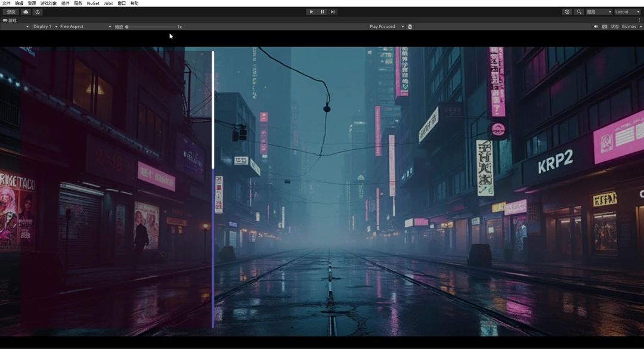644x349 pixels.
Task: Open the 资源 menu
Action: [x=32, y=3]
